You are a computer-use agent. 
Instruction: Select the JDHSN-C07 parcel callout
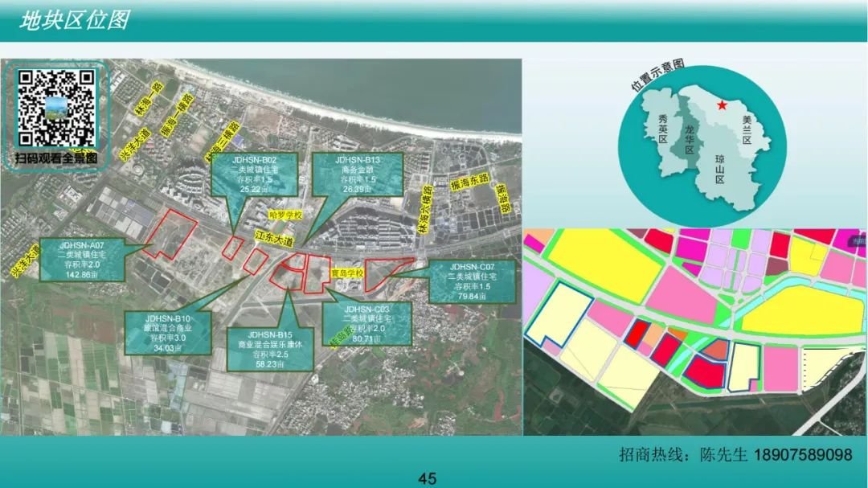(473, 281)
